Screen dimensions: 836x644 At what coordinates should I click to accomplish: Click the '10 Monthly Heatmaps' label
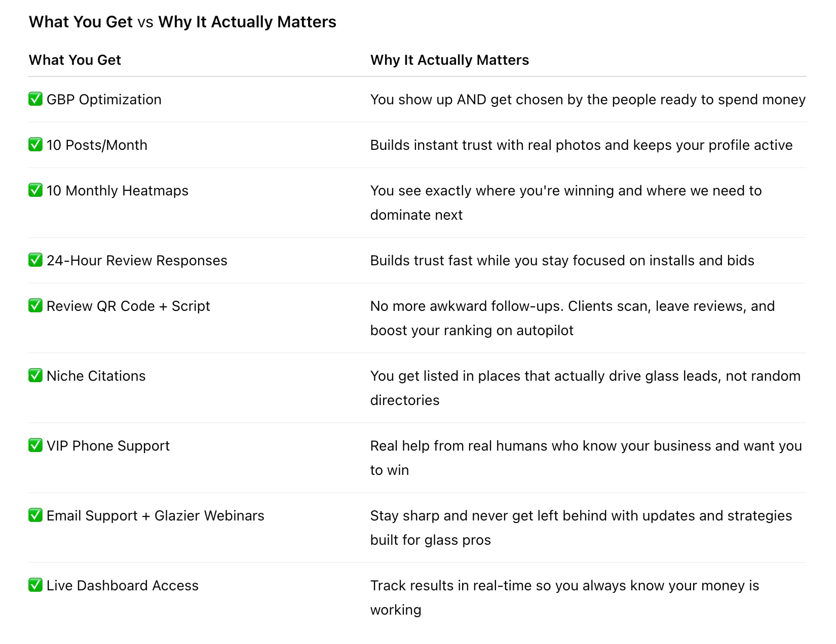[x=118, y=191]
